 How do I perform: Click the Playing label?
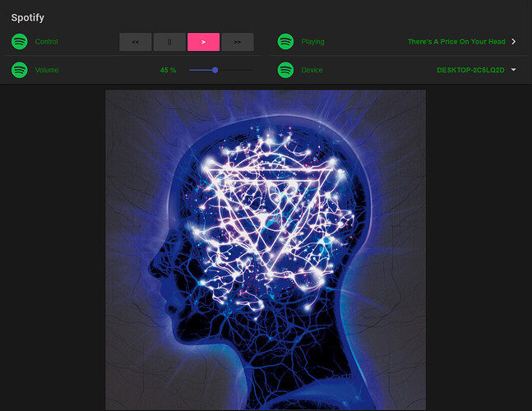[312, 42]
